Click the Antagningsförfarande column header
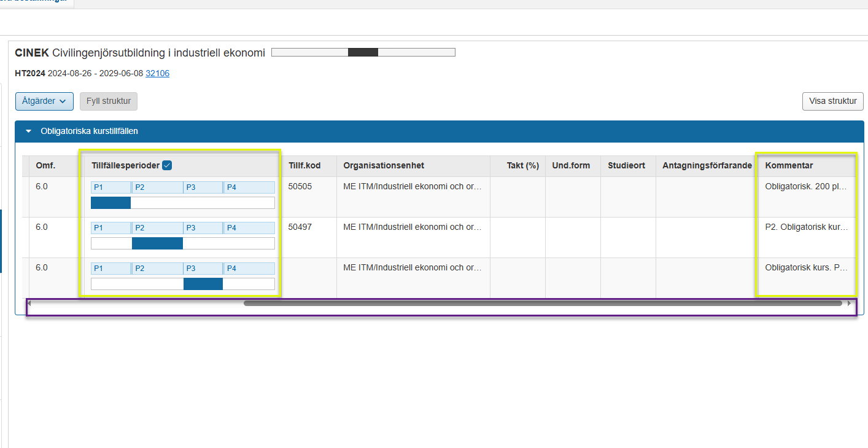This screenshot has height=448, width=868. tap(707, 165)
